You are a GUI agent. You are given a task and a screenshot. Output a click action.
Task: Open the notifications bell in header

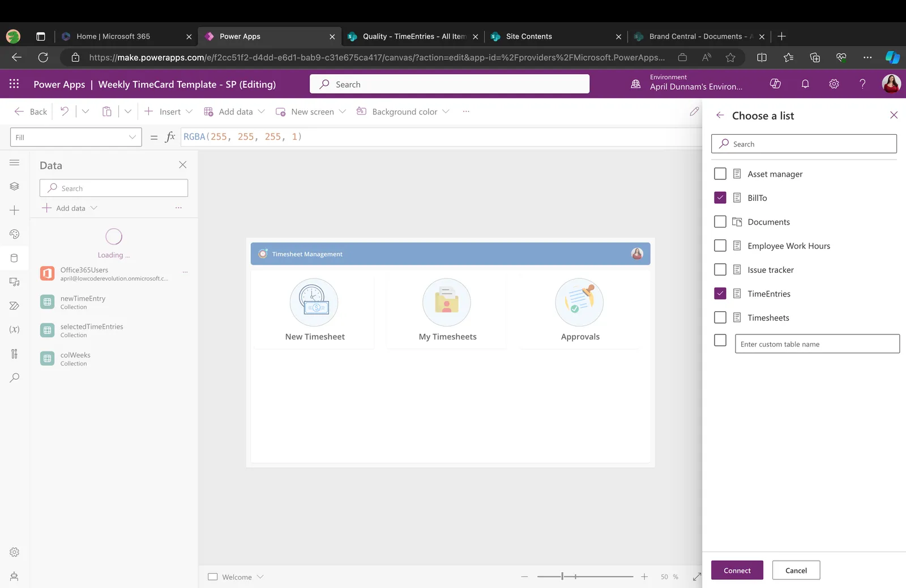tap(805, 84)
